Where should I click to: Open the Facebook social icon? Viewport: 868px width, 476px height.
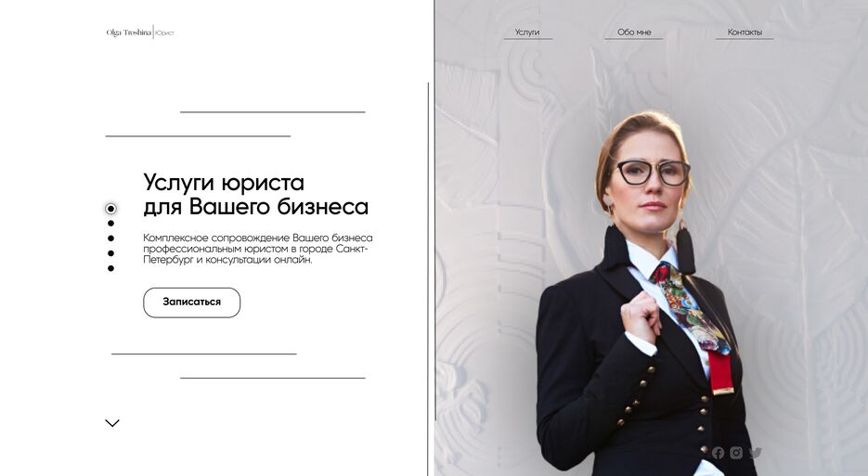(718, 453)
